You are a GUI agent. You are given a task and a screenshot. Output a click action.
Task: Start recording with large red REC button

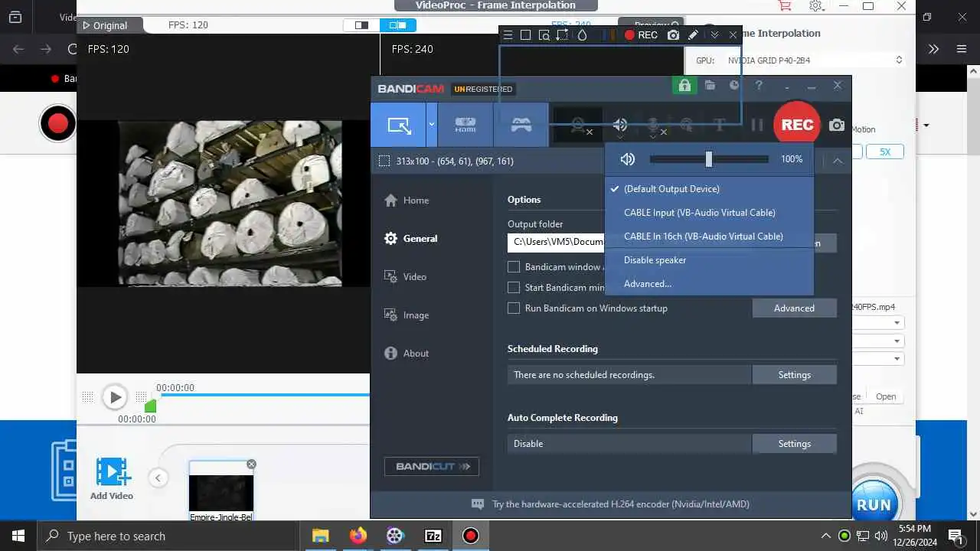(797, 125)
